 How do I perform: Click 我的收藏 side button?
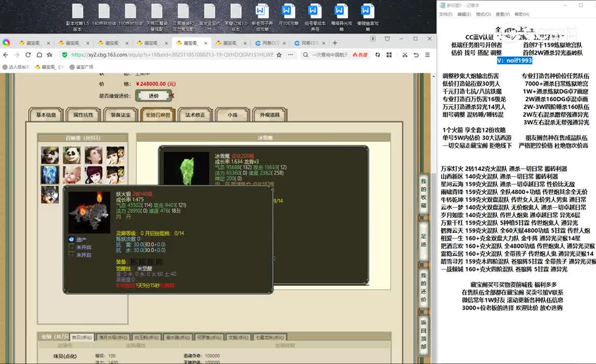[x=423, y=194]
